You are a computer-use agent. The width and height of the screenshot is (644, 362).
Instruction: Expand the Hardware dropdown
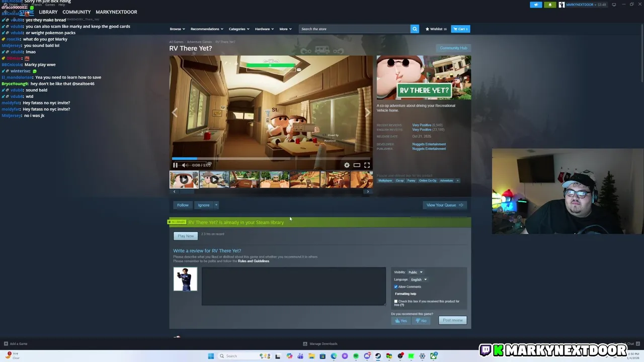coord(264,29)
